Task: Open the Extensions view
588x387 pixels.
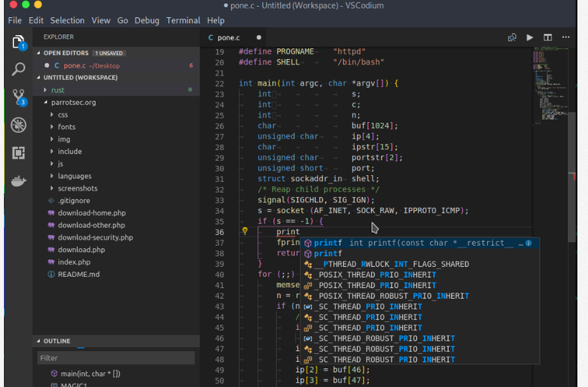Action: coord(18,154)
